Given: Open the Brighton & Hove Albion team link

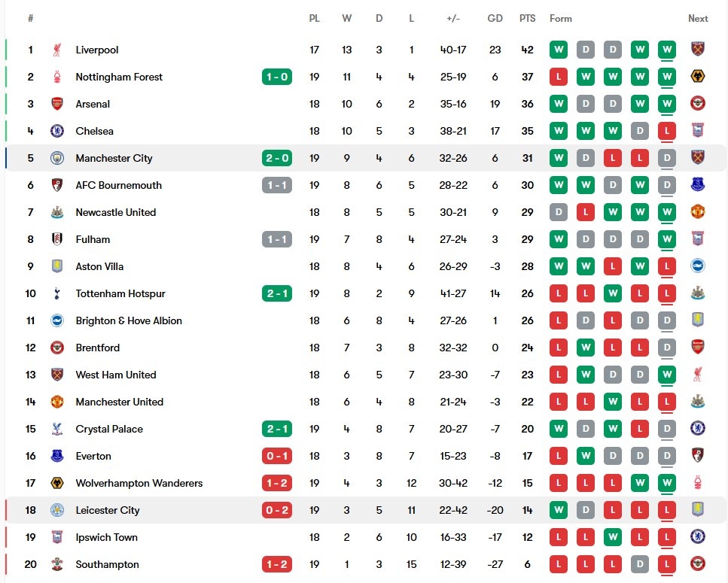Looking at the screenshot, I should pos(129,320).
